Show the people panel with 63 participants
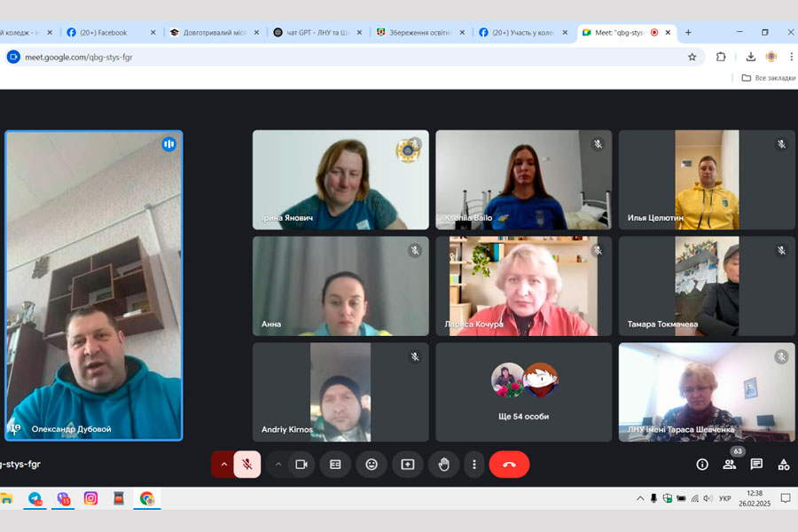798x532 pixels. tap(730, 464)
